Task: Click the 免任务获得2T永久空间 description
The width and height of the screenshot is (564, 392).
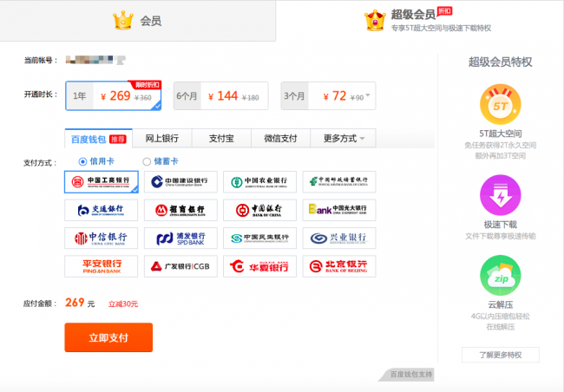Action: [501, 146]
